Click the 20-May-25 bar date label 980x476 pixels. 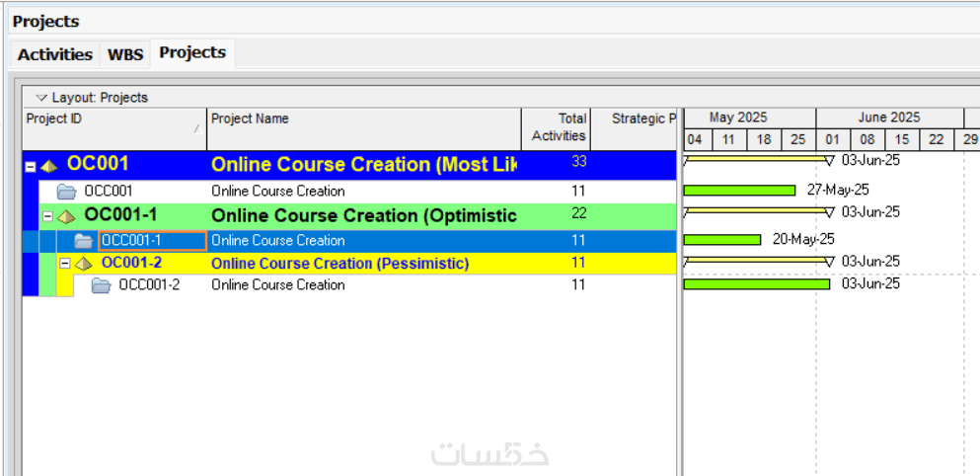[x=803, y=239]
